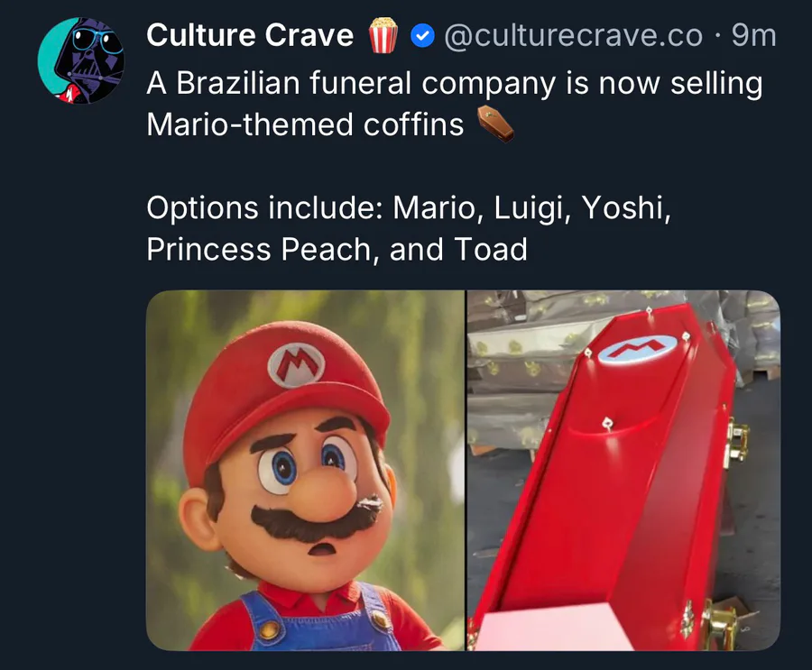This screenshot has height=670, width=812.
Task: Open the red coffin photo on the right
Action: pyautogui.click(x=623, y=470)
